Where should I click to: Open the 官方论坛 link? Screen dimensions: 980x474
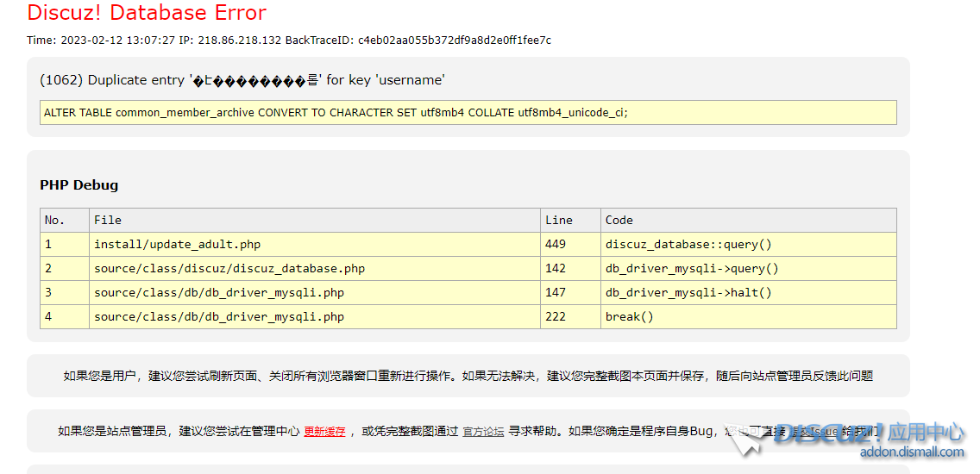pyautogui.click(x=483, y=432)
